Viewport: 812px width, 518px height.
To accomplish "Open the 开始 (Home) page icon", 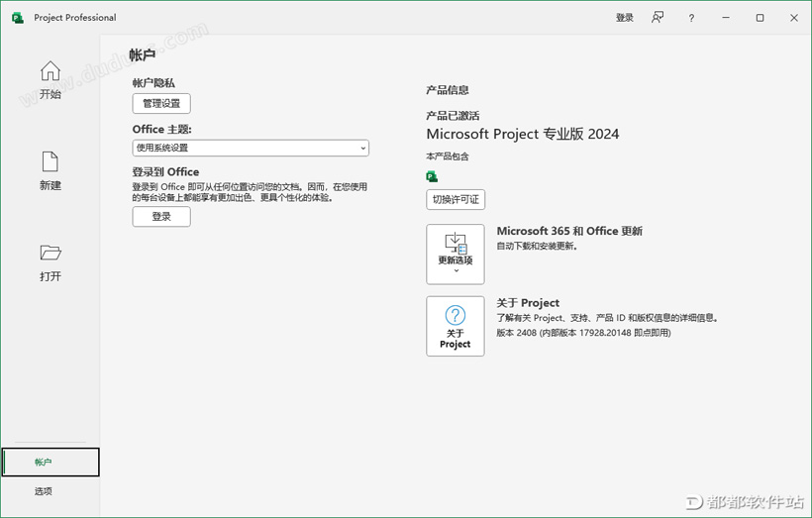I will 51,71.
